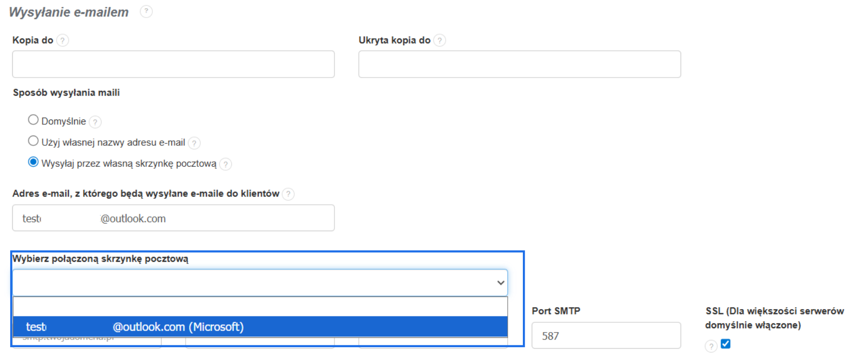Click help icon beside Domyślnie option
868x354 pixels.
(x=95, y=121)
